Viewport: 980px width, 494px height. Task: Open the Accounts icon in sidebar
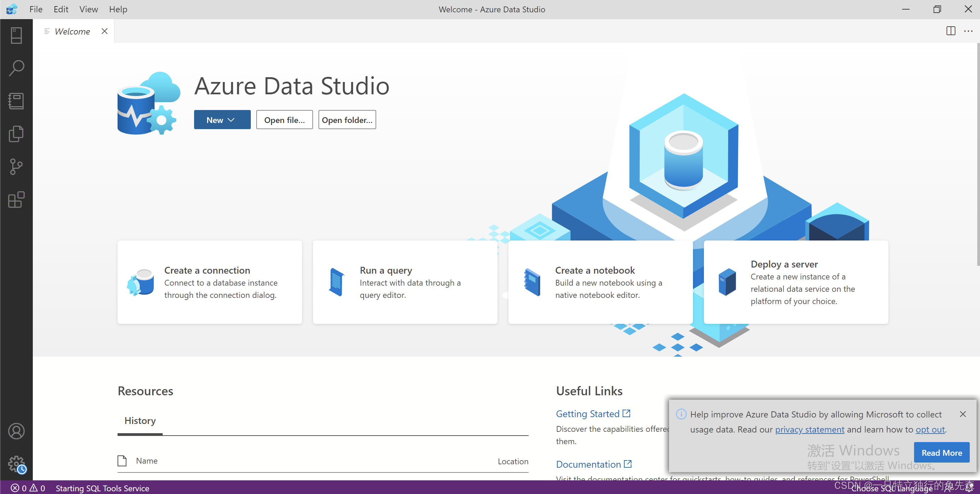click(x=16, y=431)
